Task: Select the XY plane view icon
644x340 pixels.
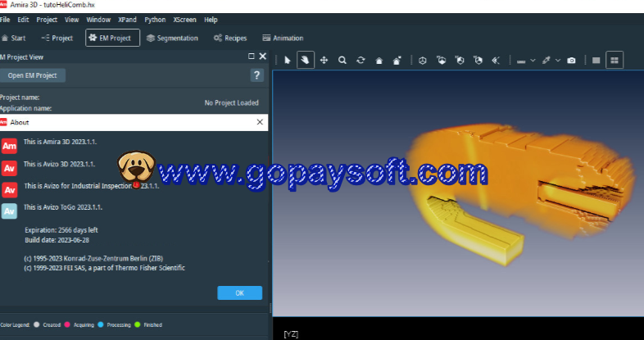Action: click(x=441, y=61)
